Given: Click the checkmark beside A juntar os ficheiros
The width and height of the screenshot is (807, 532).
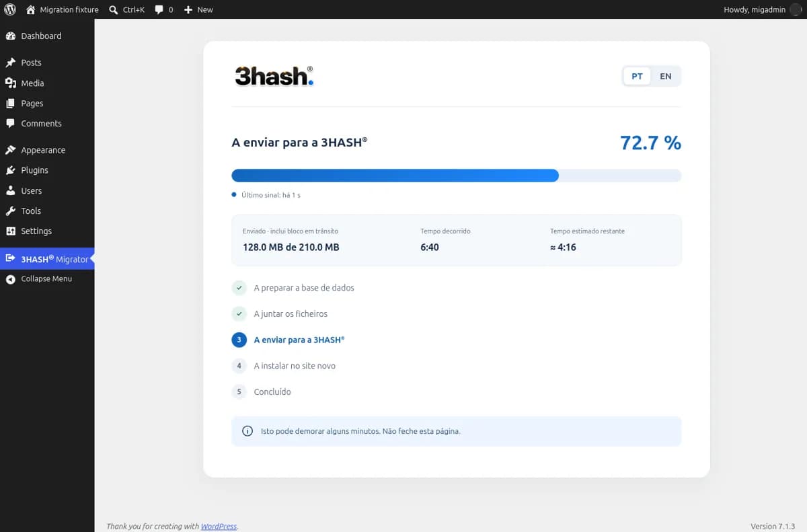Looking at the screenshot, I should [239, 314].
